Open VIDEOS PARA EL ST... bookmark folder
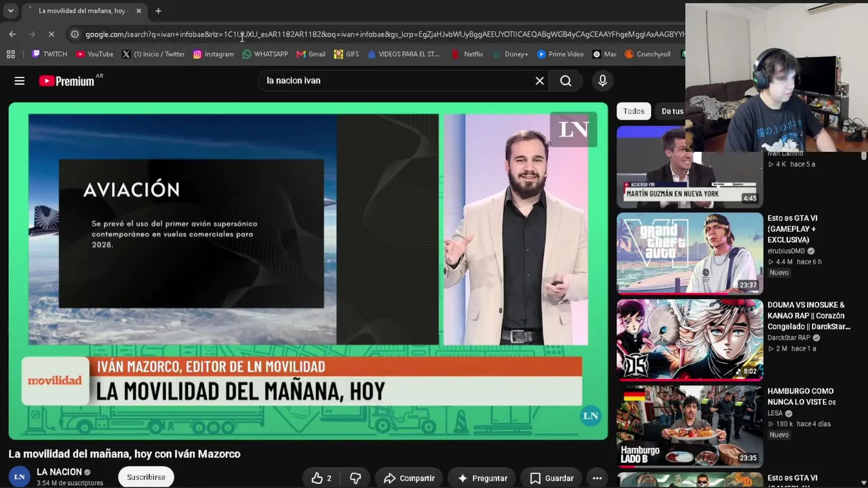 point(403,54)
